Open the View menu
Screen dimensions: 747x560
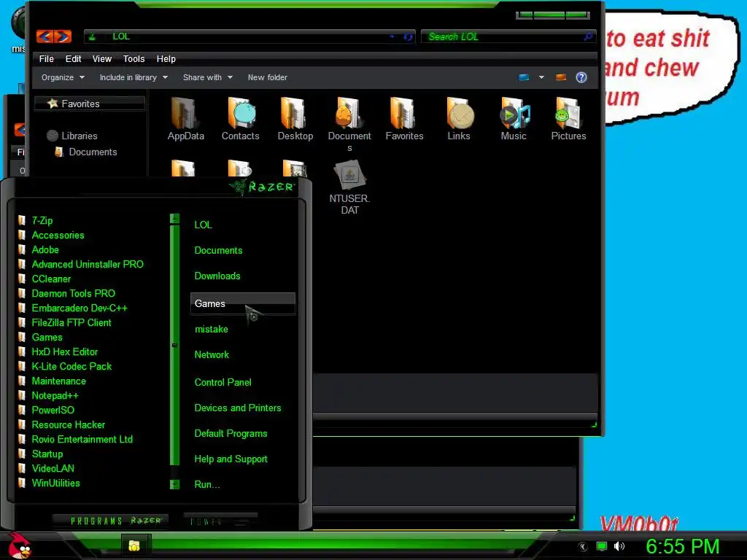click(102, 58)
